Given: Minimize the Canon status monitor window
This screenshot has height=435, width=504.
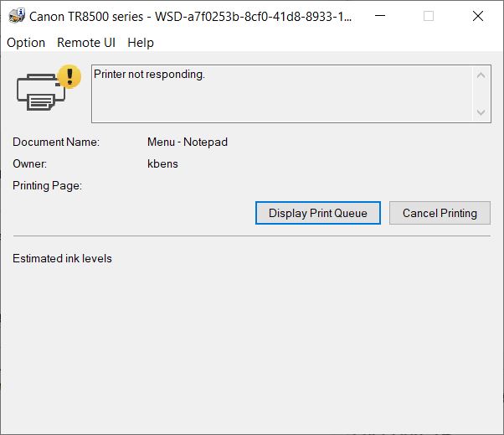Looking at the screenshot, I should (x=381, y=16).
